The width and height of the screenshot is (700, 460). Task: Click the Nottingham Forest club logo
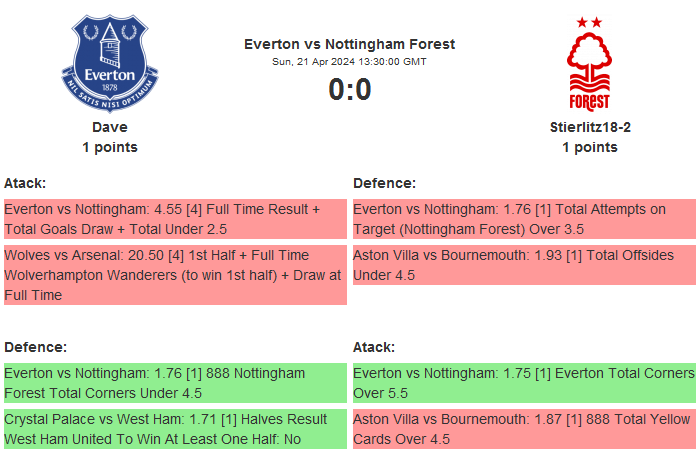[x=589, y=62]
